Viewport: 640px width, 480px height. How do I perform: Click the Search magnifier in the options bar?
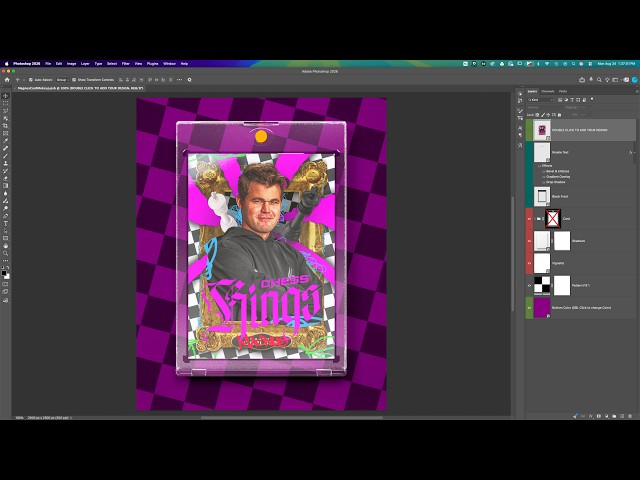point(599,80)
